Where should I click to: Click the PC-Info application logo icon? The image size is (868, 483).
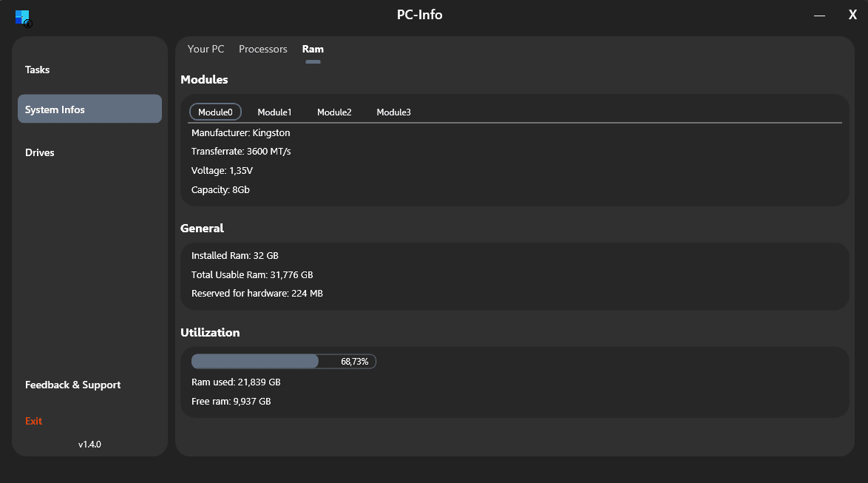tap(22, 18)
